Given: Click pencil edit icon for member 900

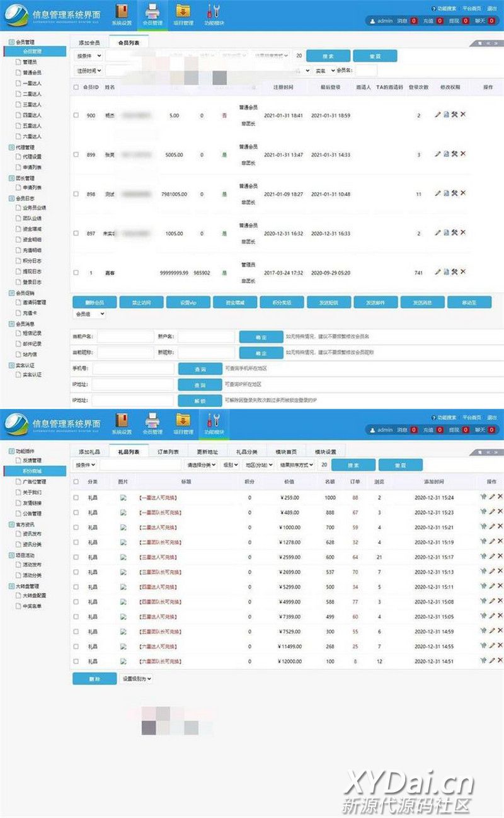Looking at the screenshot, I should (438, 115).
